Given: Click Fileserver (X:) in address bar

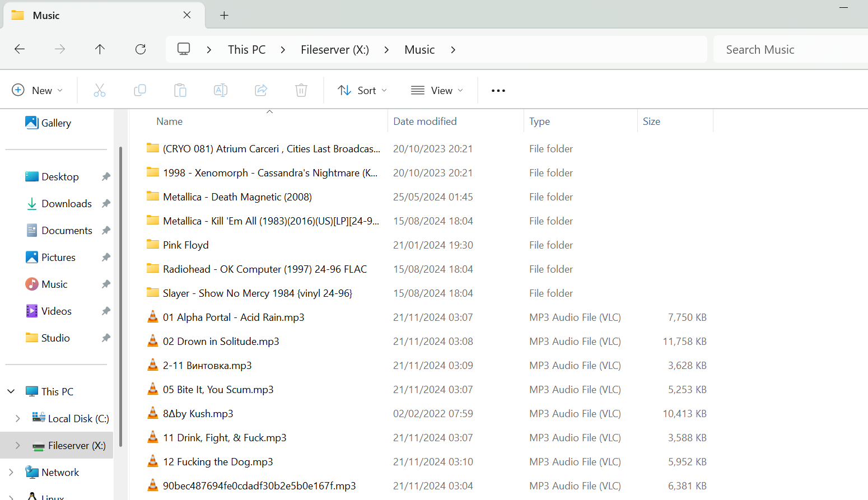Looking at the screenshot, I should [335, 50].
